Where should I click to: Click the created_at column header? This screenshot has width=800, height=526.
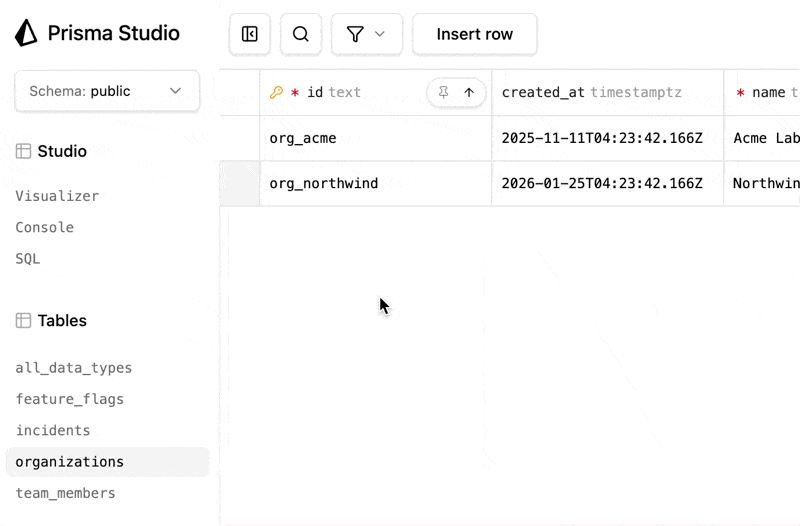pyautogui.click(x=608, y=92)
